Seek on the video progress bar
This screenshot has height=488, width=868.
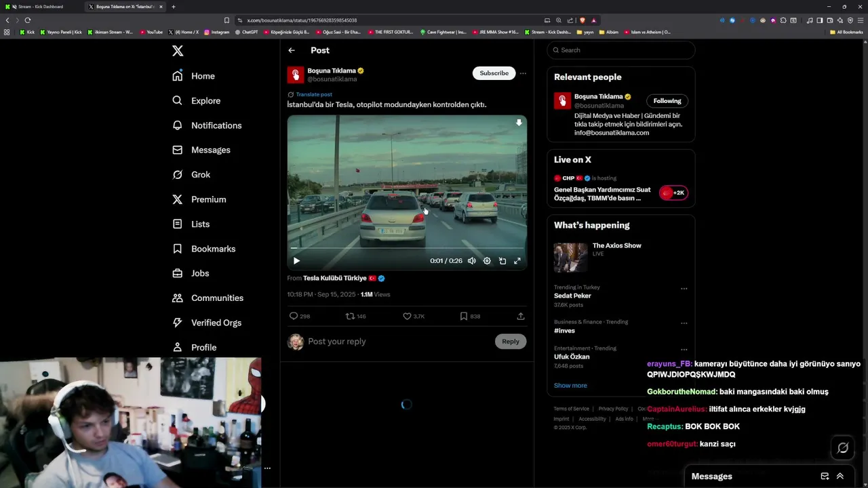coord(407,249)
